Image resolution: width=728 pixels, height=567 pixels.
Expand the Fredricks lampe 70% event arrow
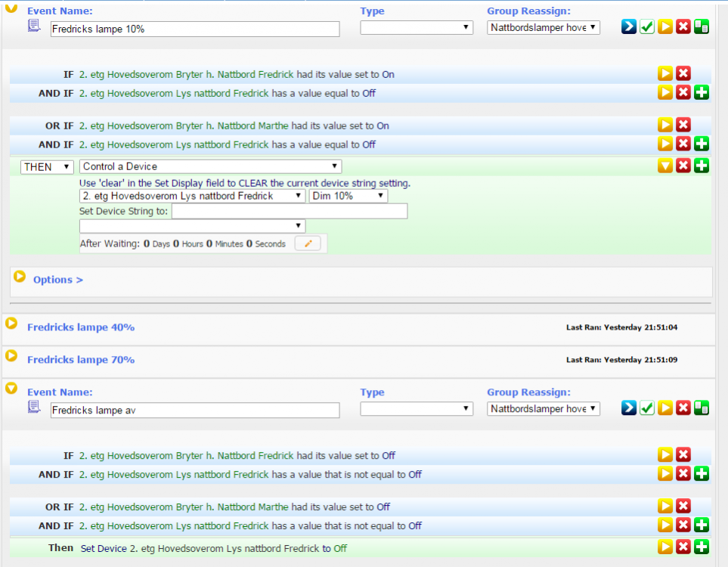click(x=11, y=356)
